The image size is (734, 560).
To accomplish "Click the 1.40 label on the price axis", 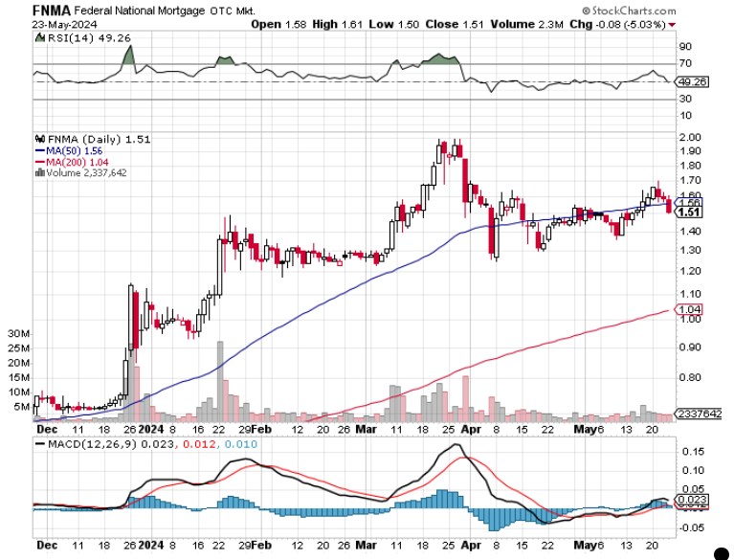I will (x=690, y=232).
